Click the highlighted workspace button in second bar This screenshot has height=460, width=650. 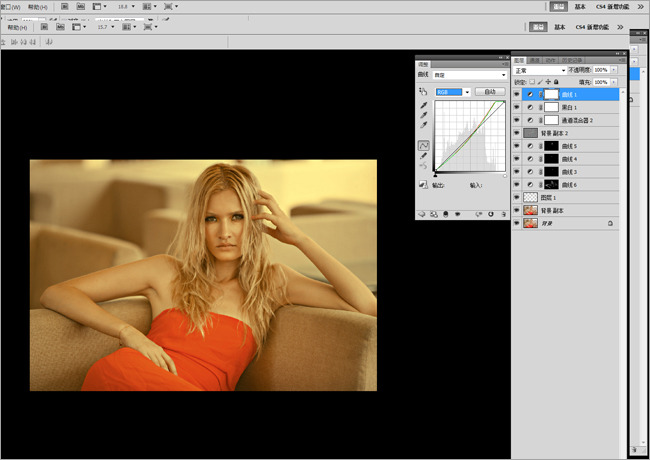point(538,27)
